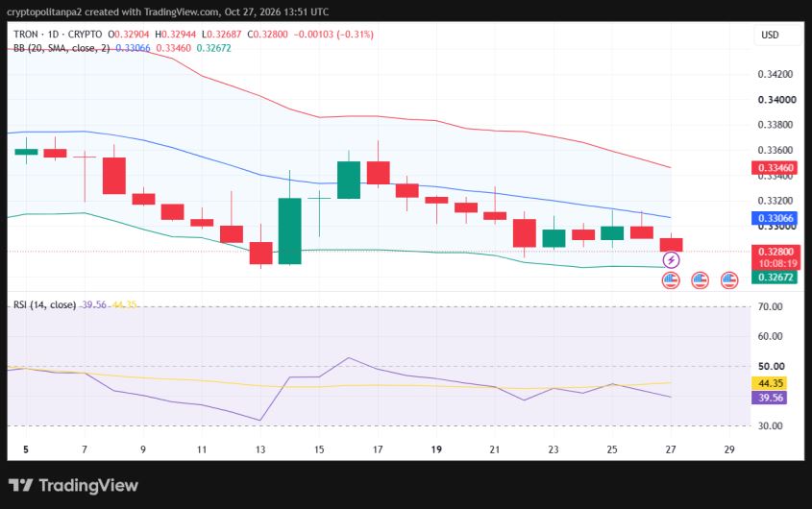Click the purple 39.56 RSI value label

pyautogui.click(x=770, y=398)
